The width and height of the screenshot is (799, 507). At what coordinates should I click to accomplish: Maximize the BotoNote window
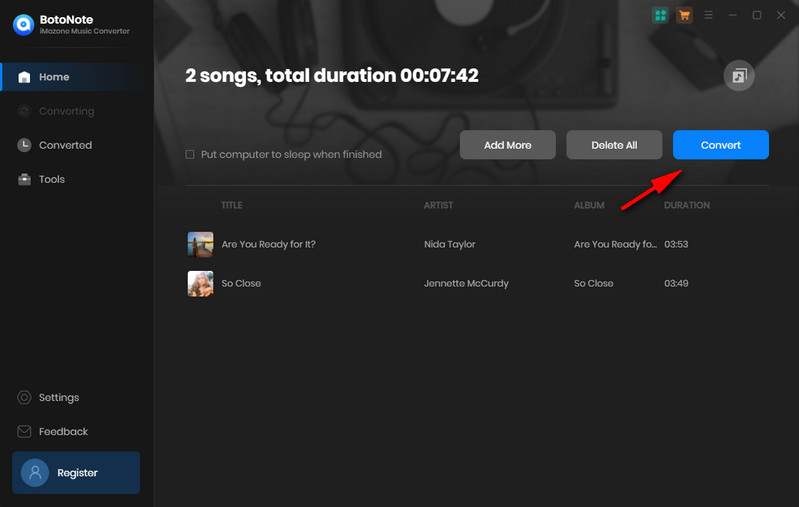point(757,15)
